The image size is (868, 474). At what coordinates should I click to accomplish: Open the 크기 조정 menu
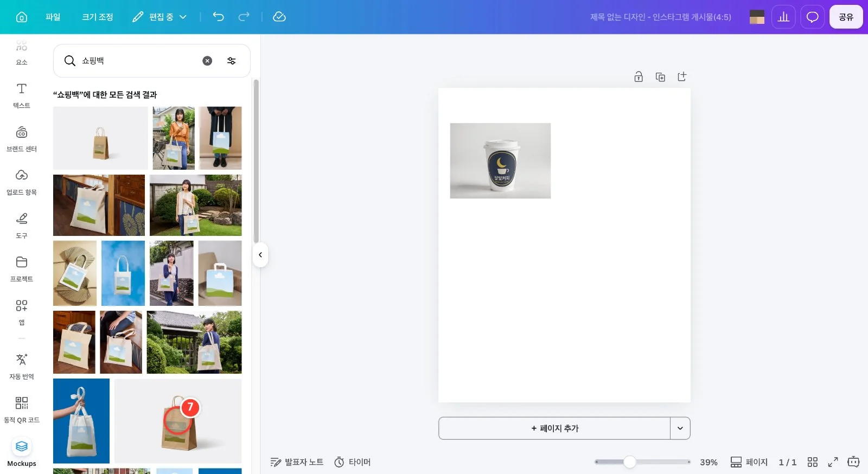(x=98, y=17)
